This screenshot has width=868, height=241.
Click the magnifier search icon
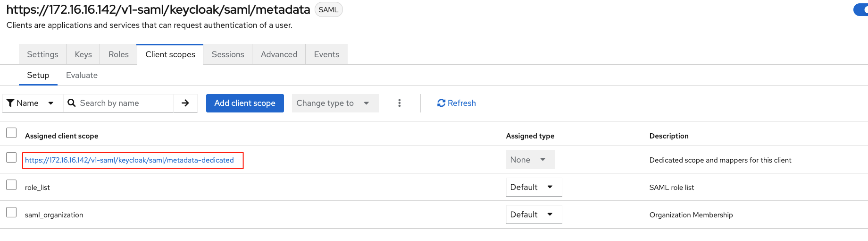(x=72, y=103)
